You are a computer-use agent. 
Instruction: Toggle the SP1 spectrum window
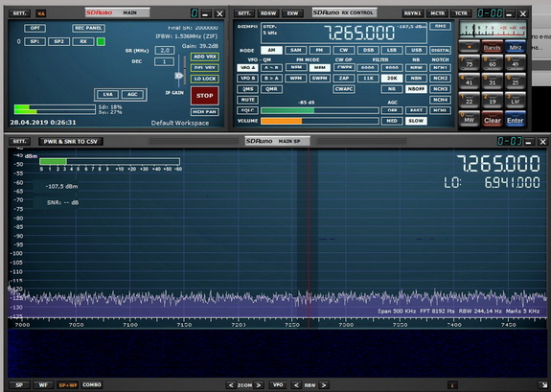tap(34, 41)
